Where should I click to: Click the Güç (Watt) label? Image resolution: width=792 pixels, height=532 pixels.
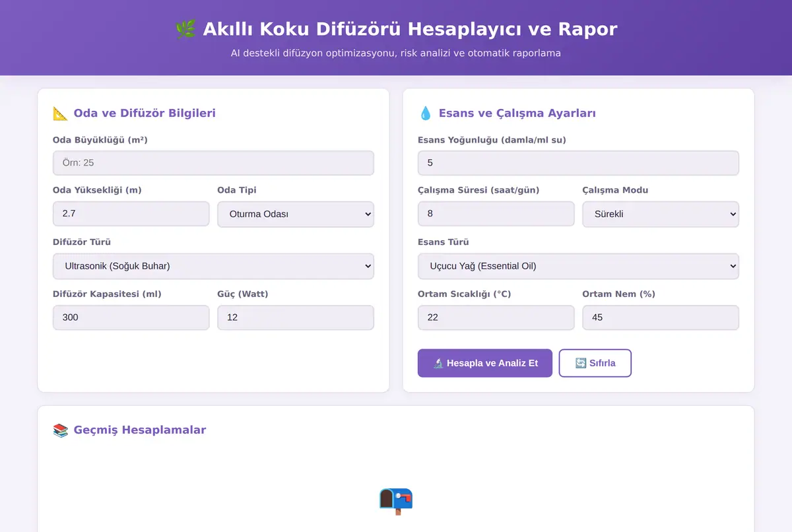(243, 294)
